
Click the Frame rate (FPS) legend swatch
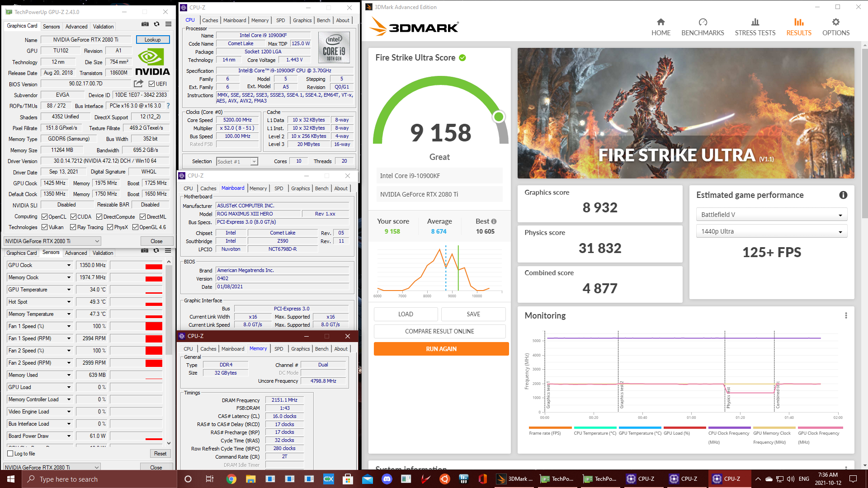tap(550, 427)
